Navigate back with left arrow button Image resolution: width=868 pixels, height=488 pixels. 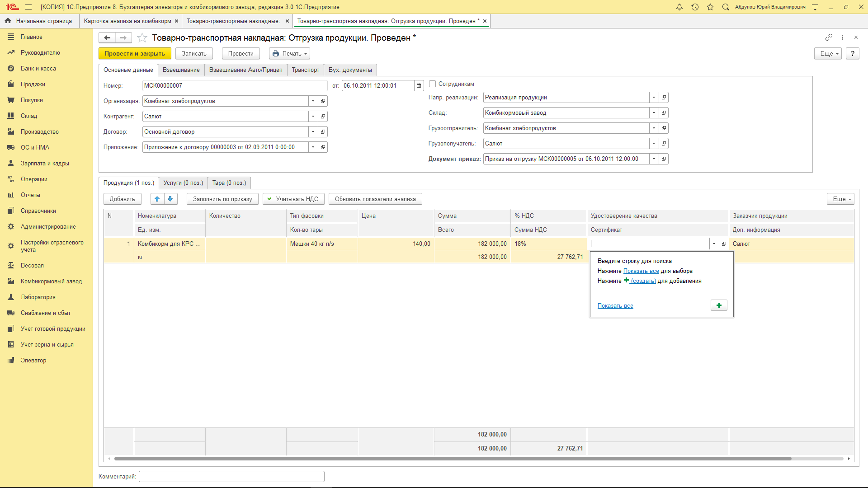[107, 38]
